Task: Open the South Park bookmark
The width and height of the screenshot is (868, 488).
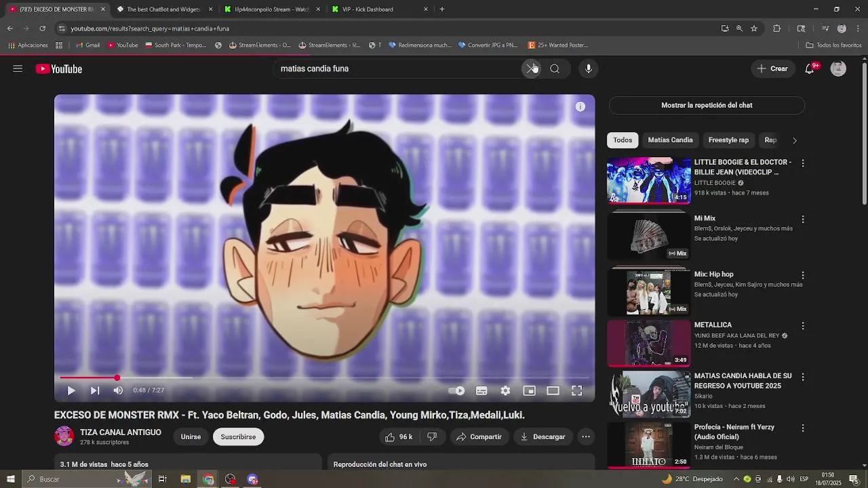Action: point(176,45)
